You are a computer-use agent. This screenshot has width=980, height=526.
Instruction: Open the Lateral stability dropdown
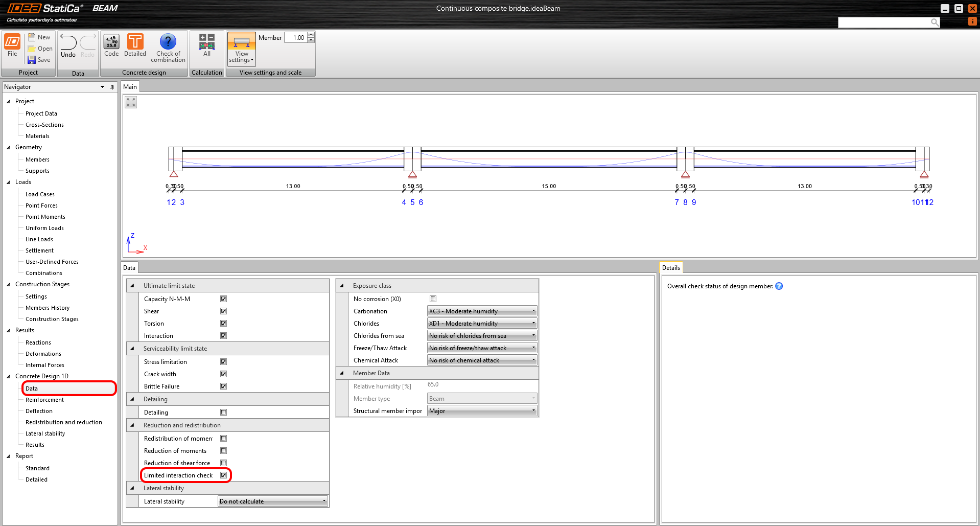273,501
